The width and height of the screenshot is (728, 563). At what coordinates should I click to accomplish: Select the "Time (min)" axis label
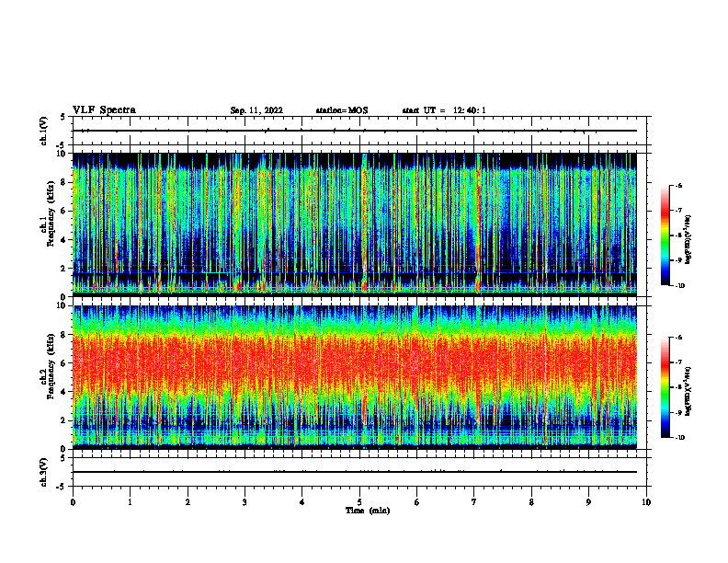368,511
